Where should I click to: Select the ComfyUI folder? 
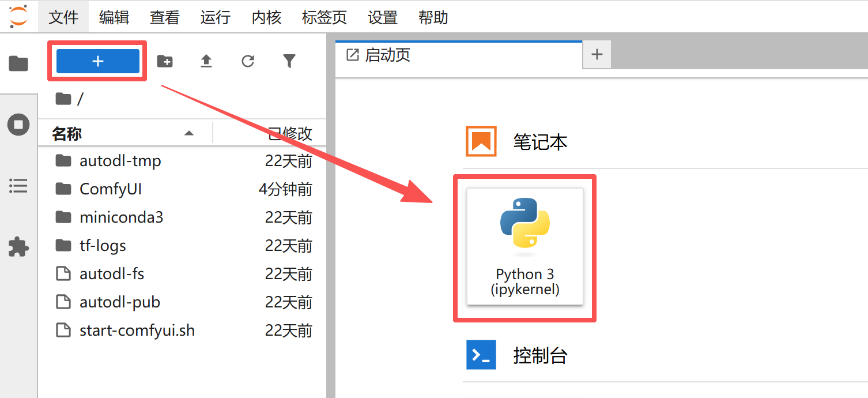pyautogui.click(x=182, y=189)
